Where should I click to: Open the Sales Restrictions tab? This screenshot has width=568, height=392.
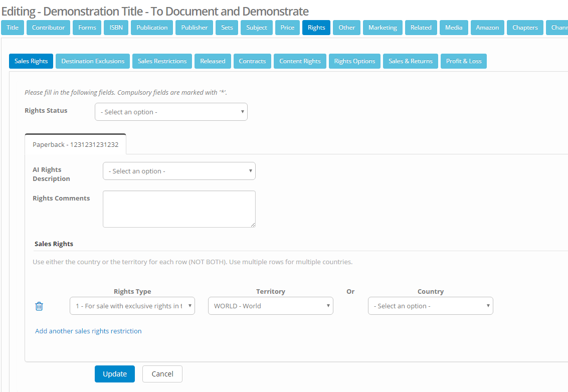[162, 61]
